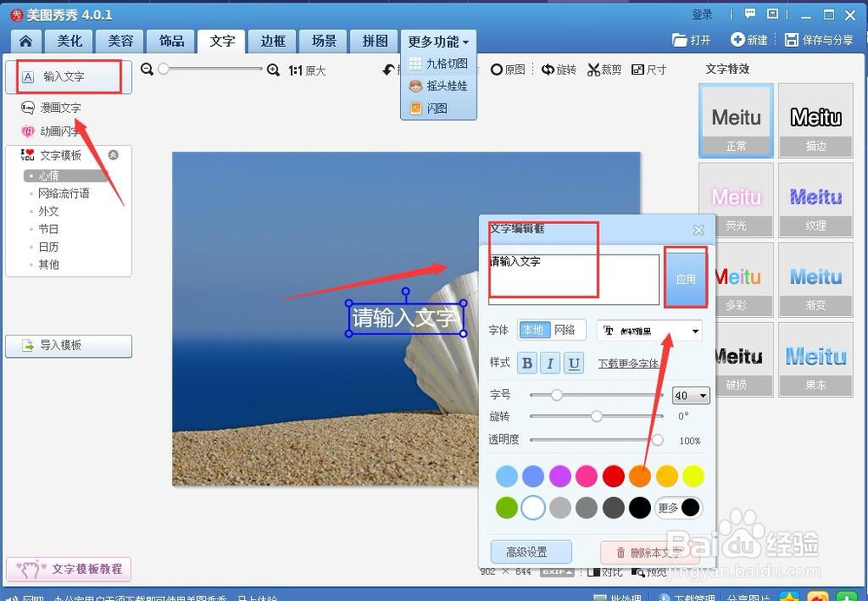Viewport: 868px width, 601px height.
Task: Pick the red color swatch
Action: (614, 476)
